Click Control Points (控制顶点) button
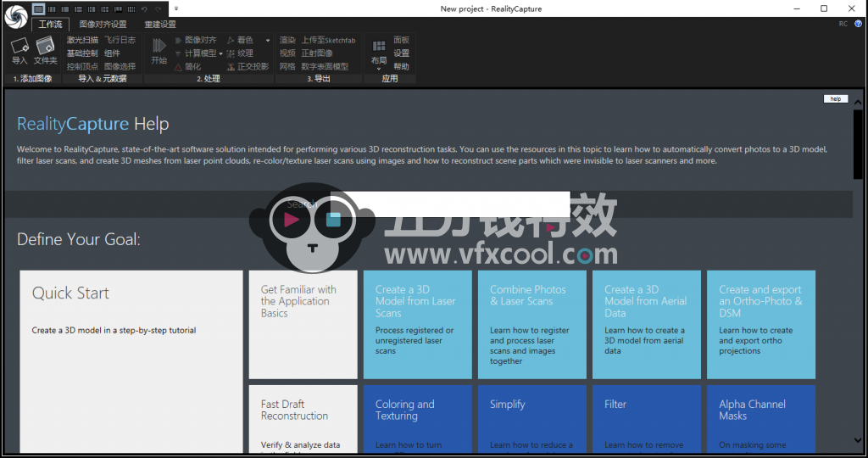This screenshot has width=868, height=458. pyautogui.click(x=82, y=66)
